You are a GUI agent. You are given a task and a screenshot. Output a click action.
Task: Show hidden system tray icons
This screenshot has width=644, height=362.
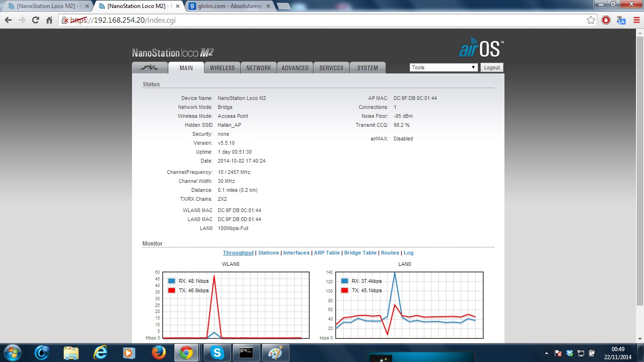(547, 353)
